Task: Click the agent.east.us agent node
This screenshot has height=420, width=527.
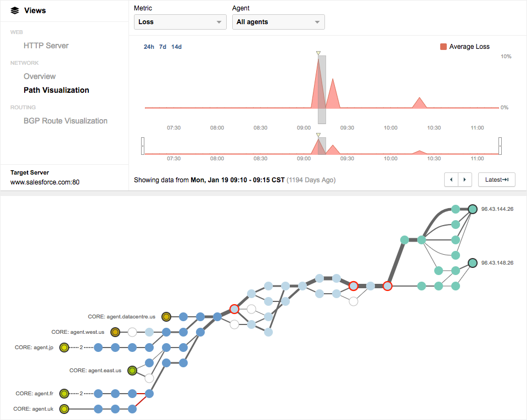Action: (x=132, y=371)
